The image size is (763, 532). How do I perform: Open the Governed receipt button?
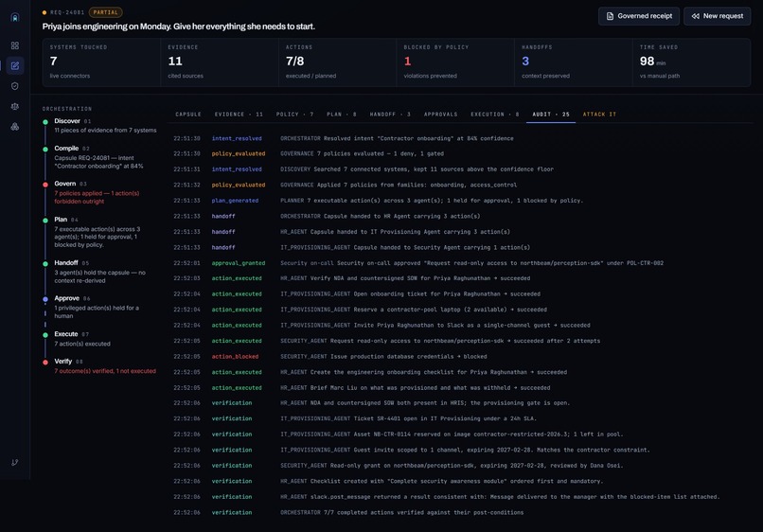click(x=639, y=16)
